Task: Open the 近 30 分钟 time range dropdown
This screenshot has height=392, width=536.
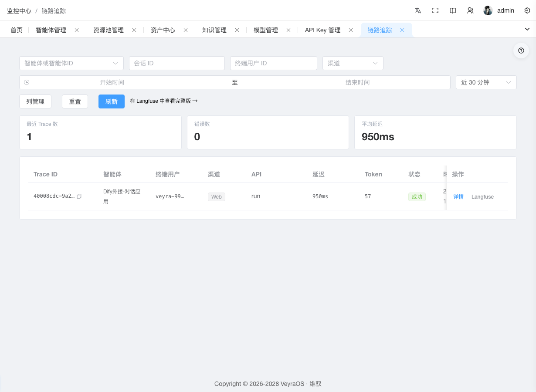Action: pos(486,82)
